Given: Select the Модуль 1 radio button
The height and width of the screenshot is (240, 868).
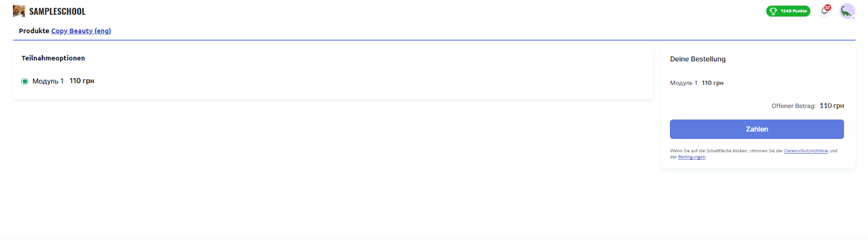Looking at the screenshot, I should [24, 81].
